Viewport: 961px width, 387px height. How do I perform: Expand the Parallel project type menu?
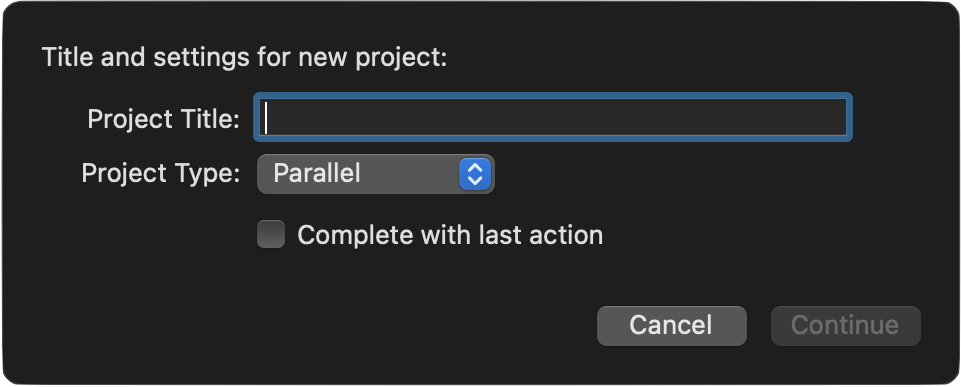pyautogui.click(x=375, y=174)
